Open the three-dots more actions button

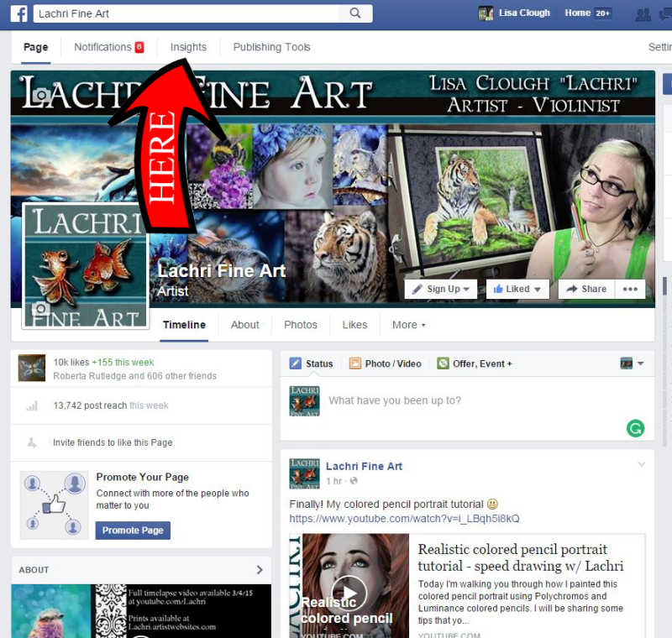[x=630, y=289]
